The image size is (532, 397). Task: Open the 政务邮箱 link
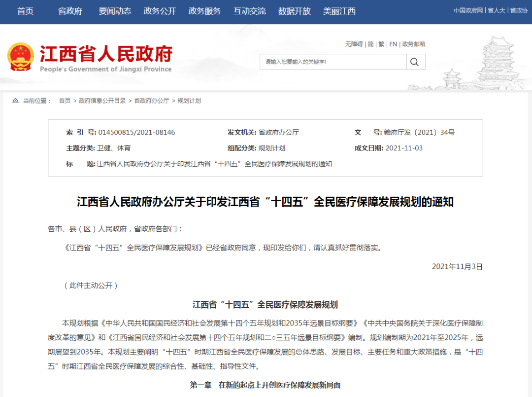[414, 44]
